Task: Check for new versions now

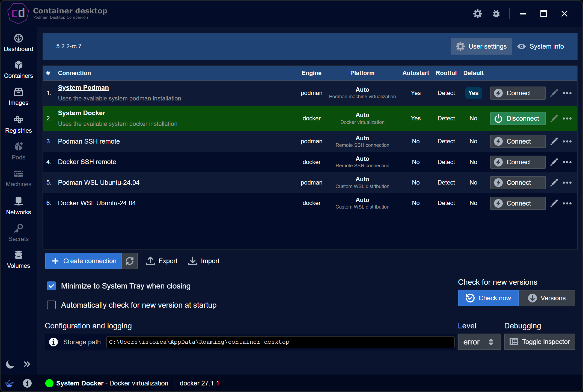Action: point(489,298)
